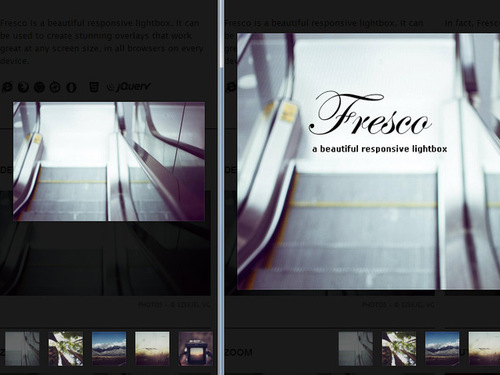Click the Opera browser icon
This screenshot has height=375, width=500.
click(x=71, y=87)
